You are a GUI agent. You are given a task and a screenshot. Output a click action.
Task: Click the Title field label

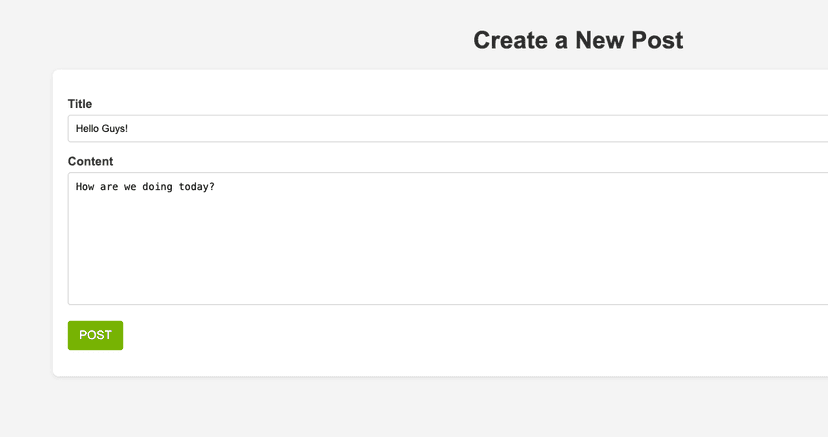tap(80, 104)
